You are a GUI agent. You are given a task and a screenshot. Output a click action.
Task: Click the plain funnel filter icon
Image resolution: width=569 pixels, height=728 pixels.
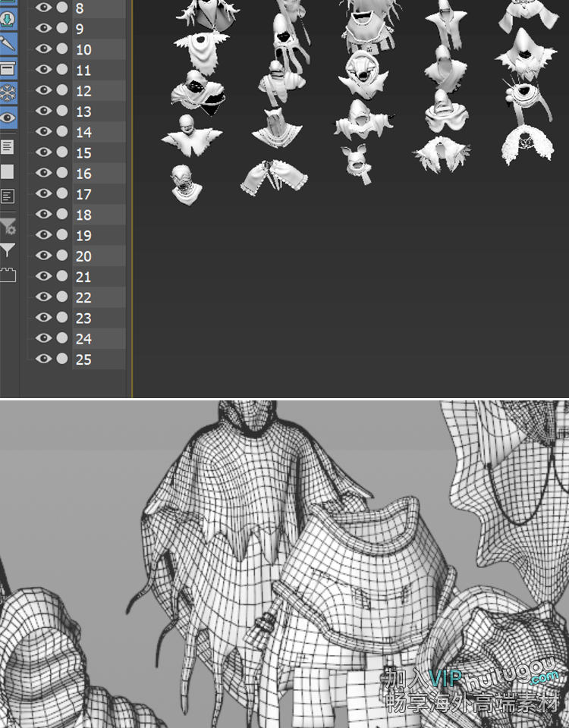8,250
